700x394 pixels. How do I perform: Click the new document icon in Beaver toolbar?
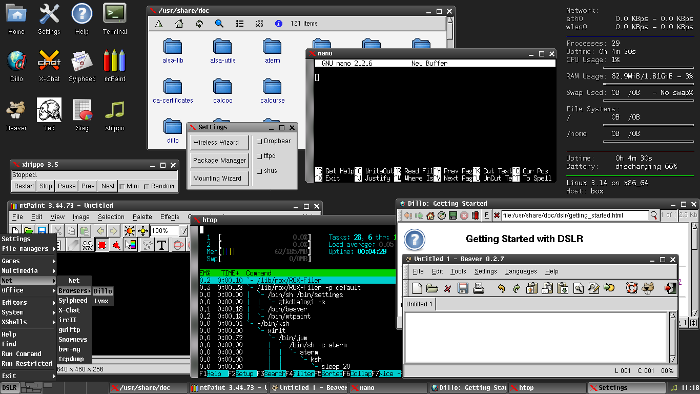(x=417, y=288)
